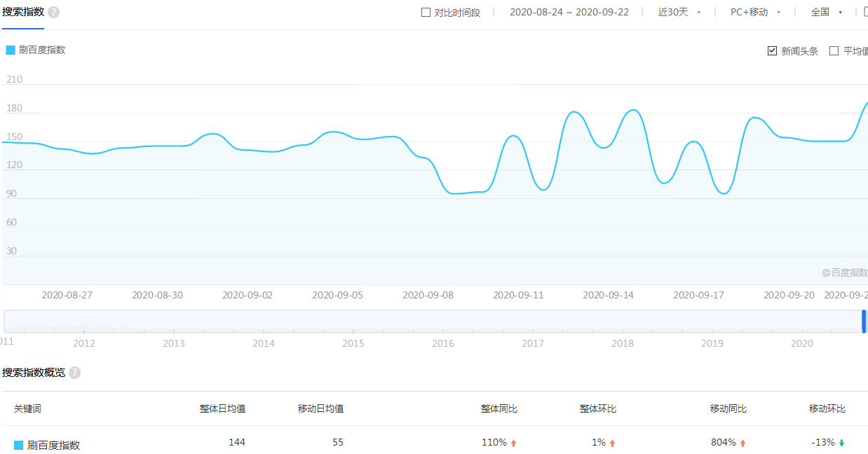868x454 pixels.
Task: Open date range 2020-08-24 ~ 2020-09-22 picker
Action: 569,13
